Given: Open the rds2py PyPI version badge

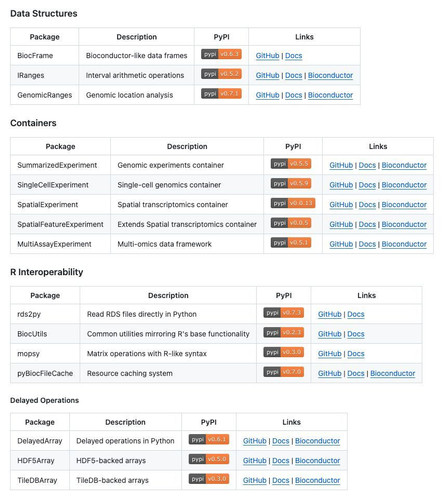Looking at the screenshot, I should tap(283, 313).
